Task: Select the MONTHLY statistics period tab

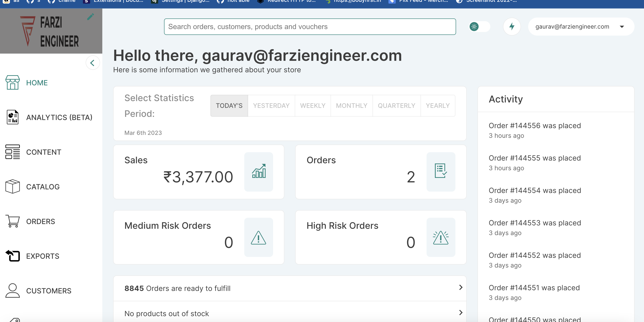Action: click(x=351, y=105)
